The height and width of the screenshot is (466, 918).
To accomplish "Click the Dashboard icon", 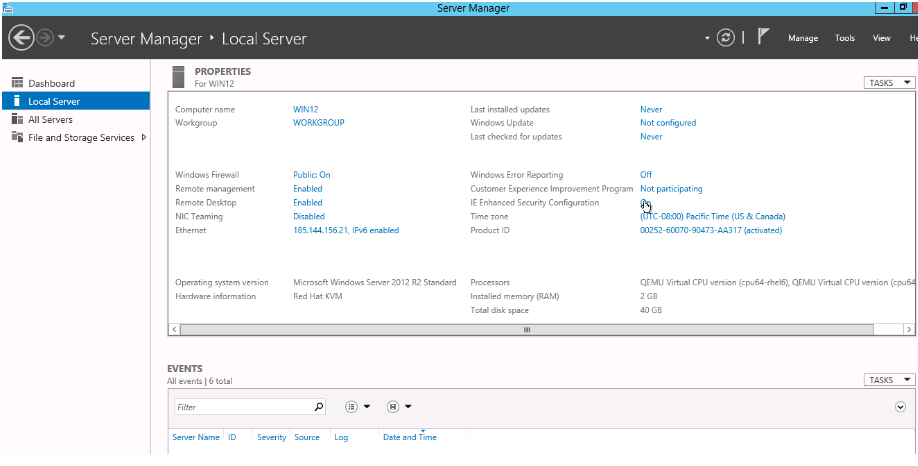I will coord(17,83).
